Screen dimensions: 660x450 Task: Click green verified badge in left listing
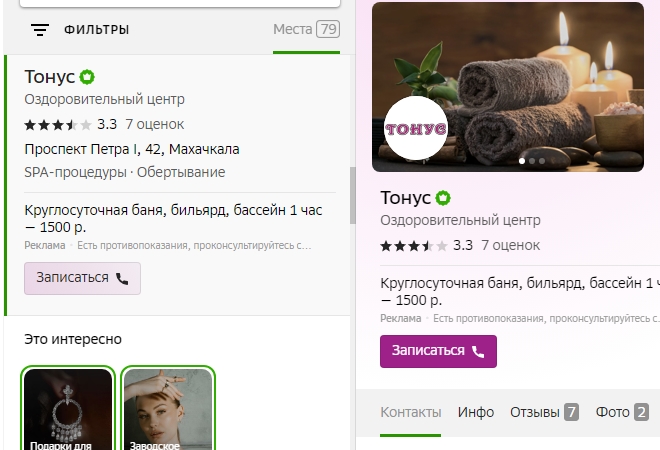[x=88, y=77]
